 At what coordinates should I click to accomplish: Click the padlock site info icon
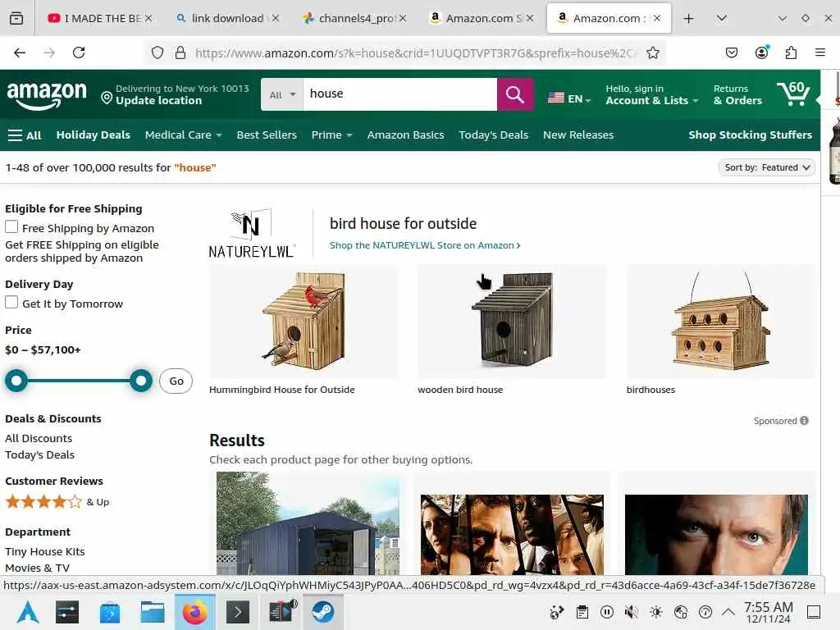180,52
